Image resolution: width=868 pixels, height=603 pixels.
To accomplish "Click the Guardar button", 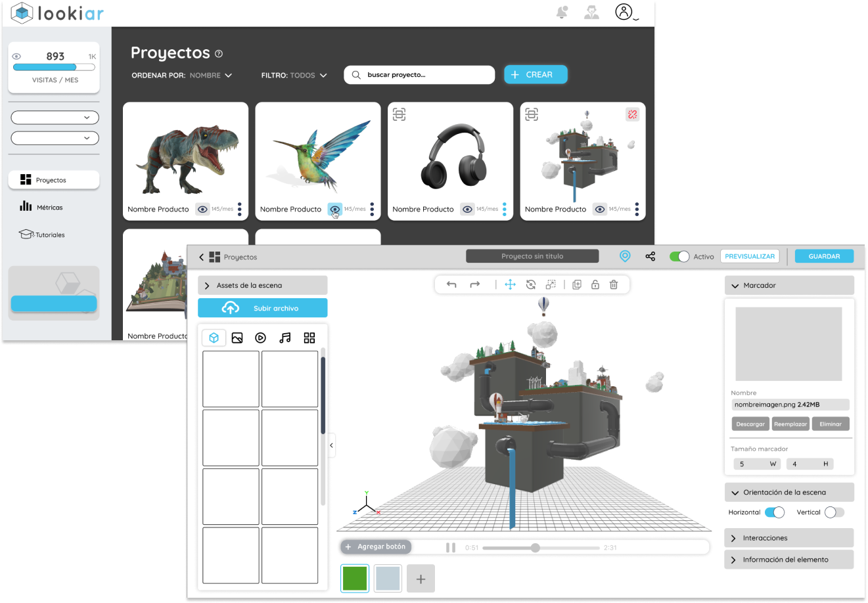I will pyautogui.click(x=824, y=257).
